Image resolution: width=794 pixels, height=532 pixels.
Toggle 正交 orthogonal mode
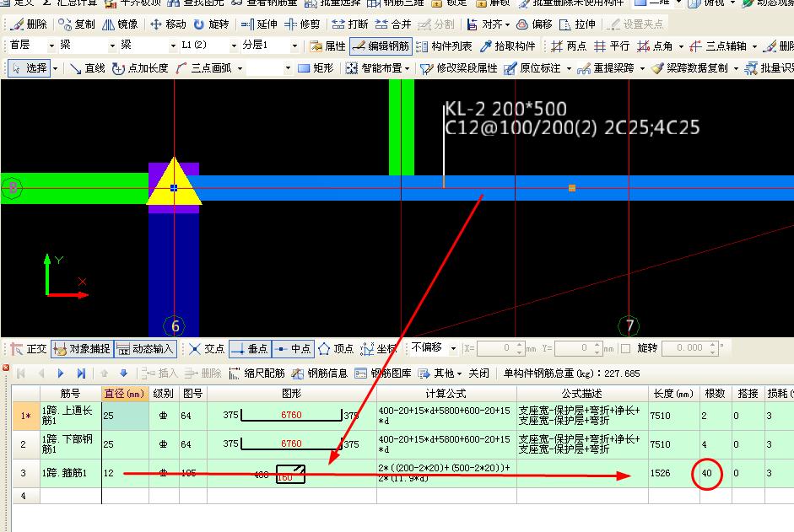pyautogui.click(x=28, y=349)
